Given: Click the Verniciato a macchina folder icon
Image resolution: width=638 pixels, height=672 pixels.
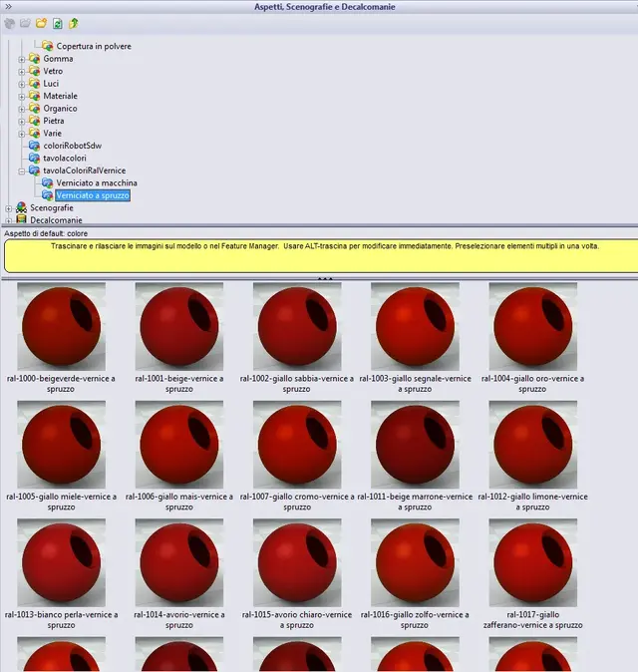Looking at the screenshot, I should [48, 183].
